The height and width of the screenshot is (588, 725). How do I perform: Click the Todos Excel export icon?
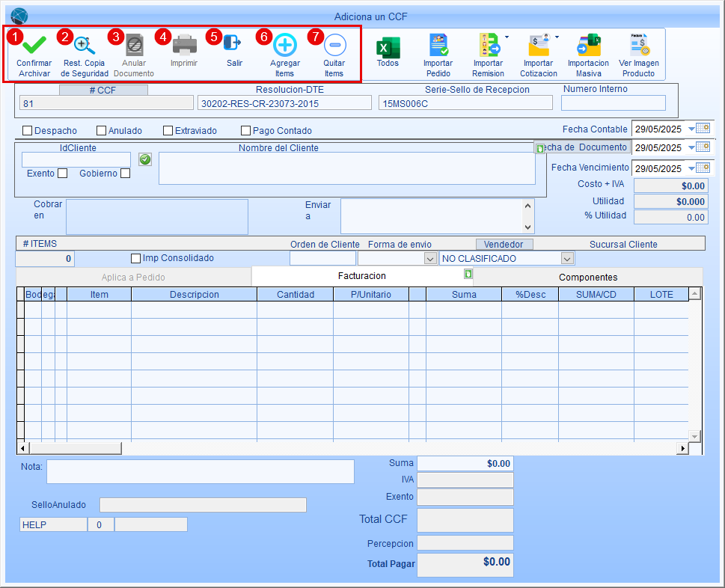(x=388, y=48)
